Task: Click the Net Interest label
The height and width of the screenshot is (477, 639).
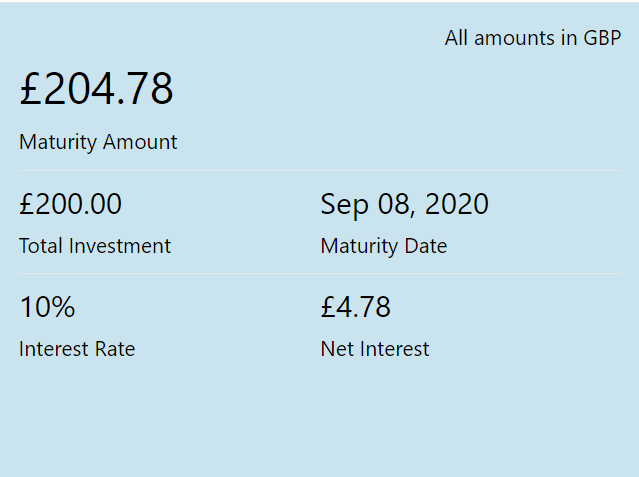Action: coord(375,349)
